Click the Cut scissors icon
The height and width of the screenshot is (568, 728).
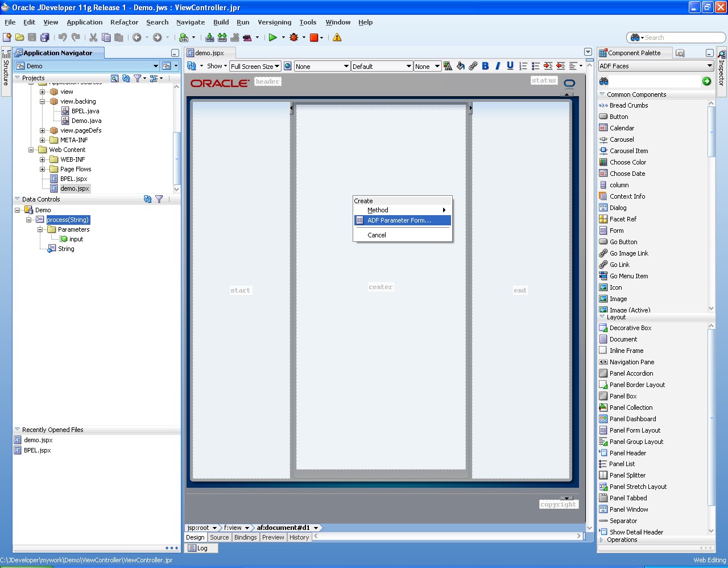pyautogui.click(x=93, y=38)
